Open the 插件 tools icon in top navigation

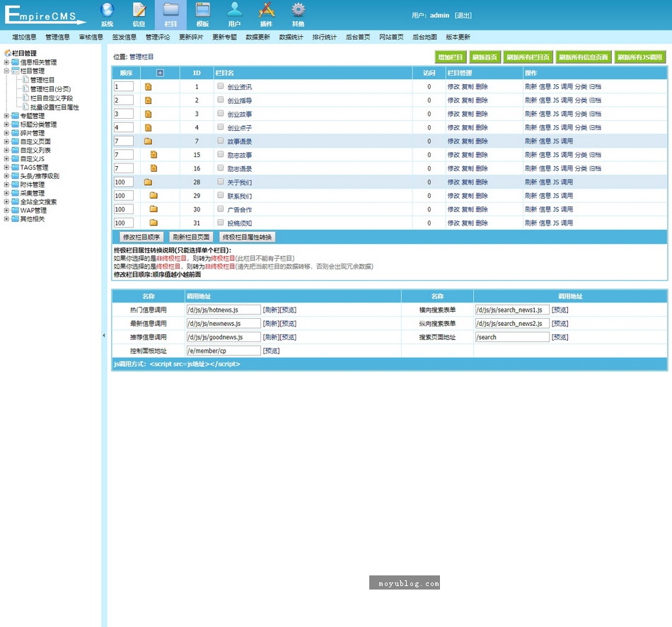coord(266,10)
